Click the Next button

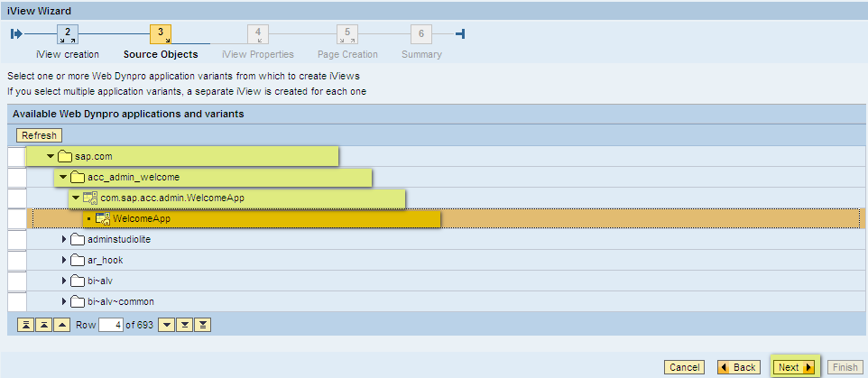[x=795, y=367]
